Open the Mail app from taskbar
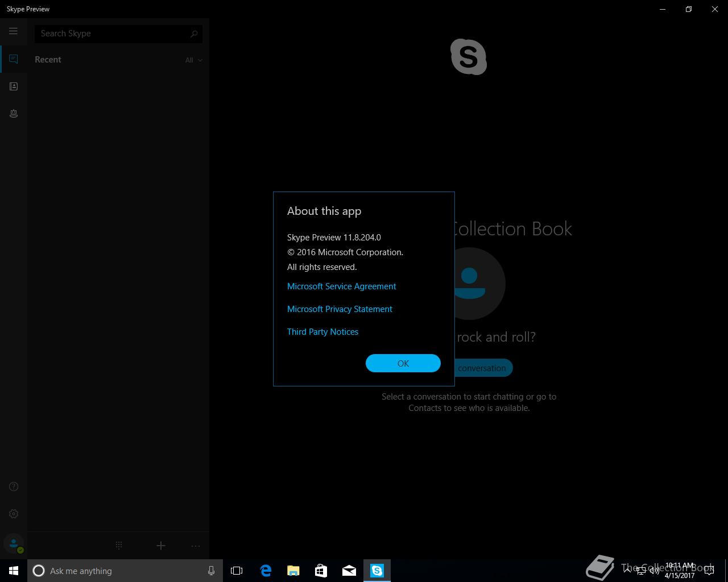The image size is (728, 582). click(349, 571)
